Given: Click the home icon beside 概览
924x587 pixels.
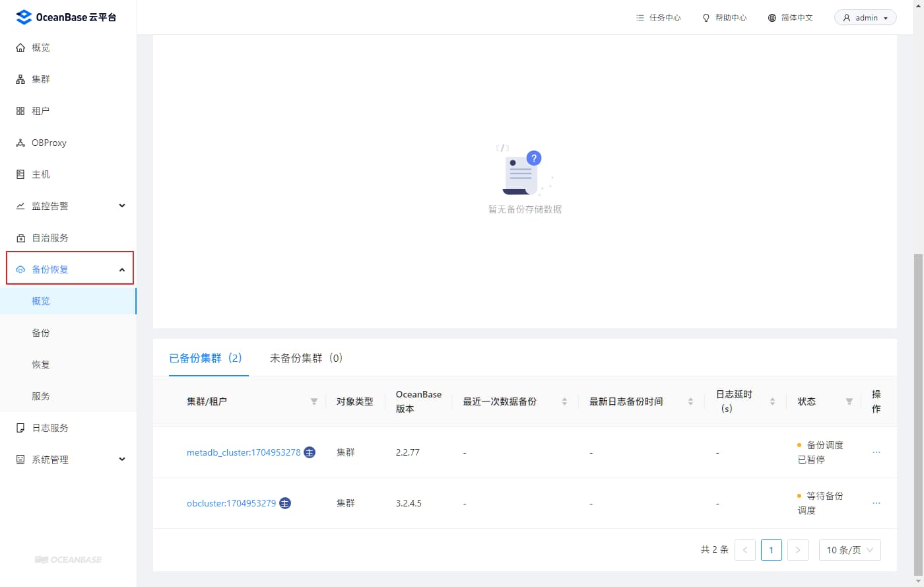Looking at the screenshot, I should tap(20, 48).
